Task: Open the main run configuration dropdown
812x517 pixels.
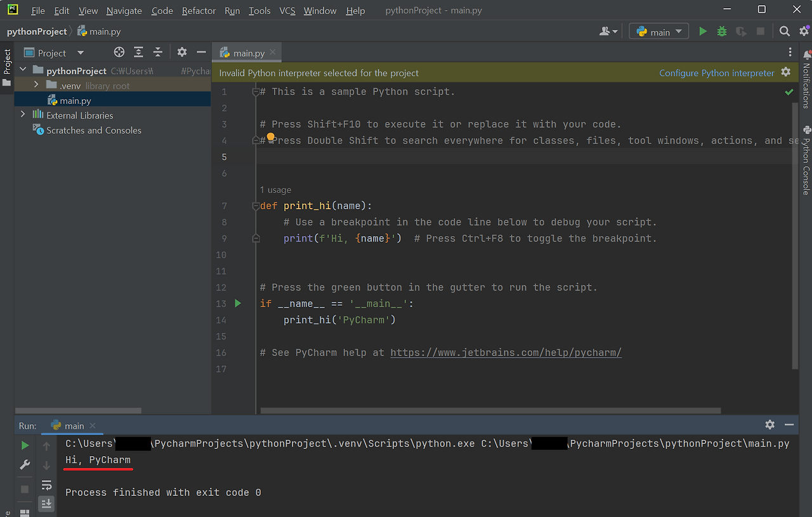Action: 658,30
